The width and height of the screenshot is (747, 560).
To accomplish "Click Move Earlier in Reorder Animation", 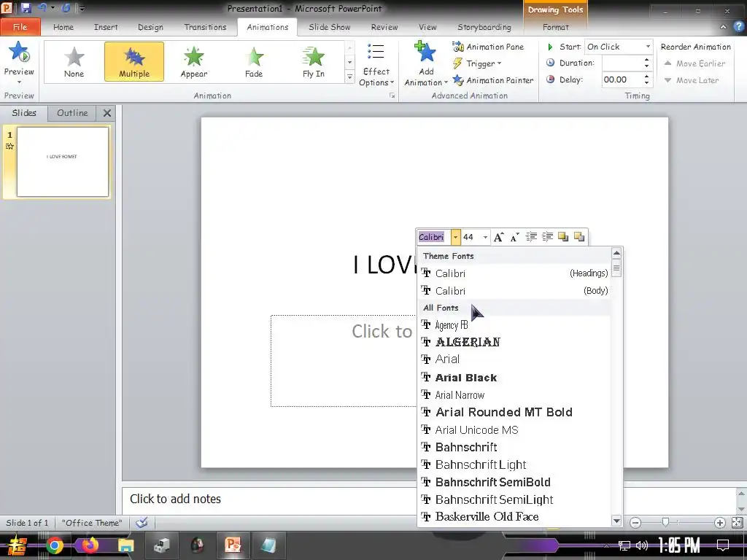I will point(694,63).
